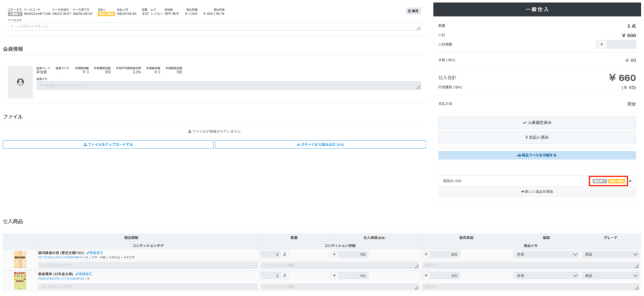Click the 小計調整 subtotal adjustment field
The height and width of the screenshot is (296, 644).
click(x=620, y=44)
